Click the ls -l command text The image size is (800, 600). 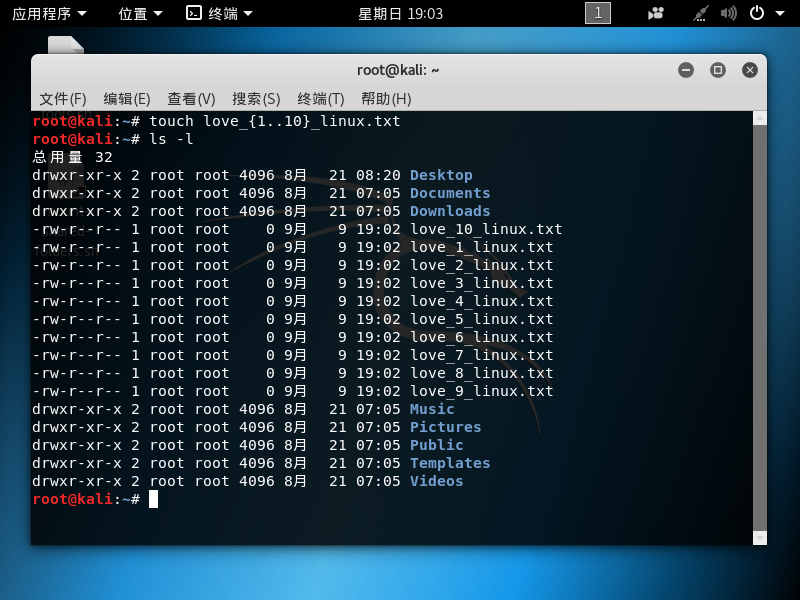(171, 139)
